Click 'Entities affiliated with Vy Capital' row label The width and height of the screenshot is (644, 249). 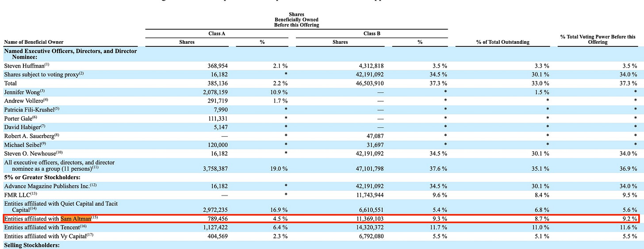click(x=49, y=236)
